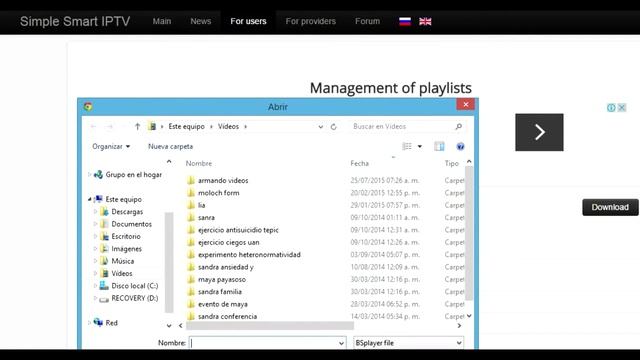Image resolution: width=640 pixels, height=360 pixels.
Task: Open the Organizar dropdown menu
Action: (x=111, y=146)
